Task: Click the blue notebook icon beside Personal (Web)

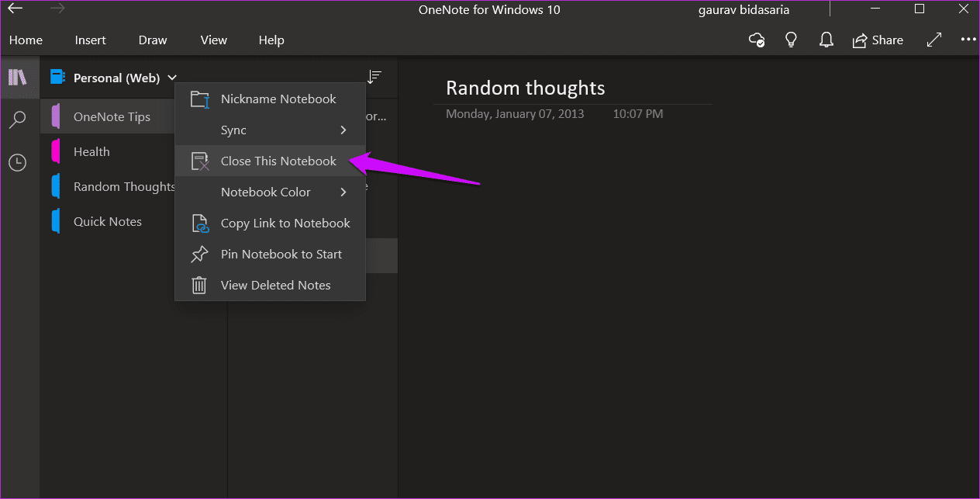Action: click(x=57, y=77)
